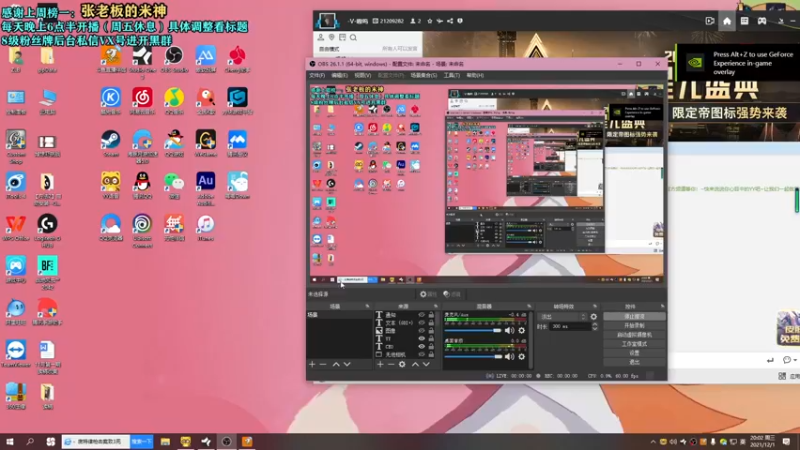Move the selected source down with the arrow
The width and height of the screenshot is (800, 450).
tap(426, 364)
